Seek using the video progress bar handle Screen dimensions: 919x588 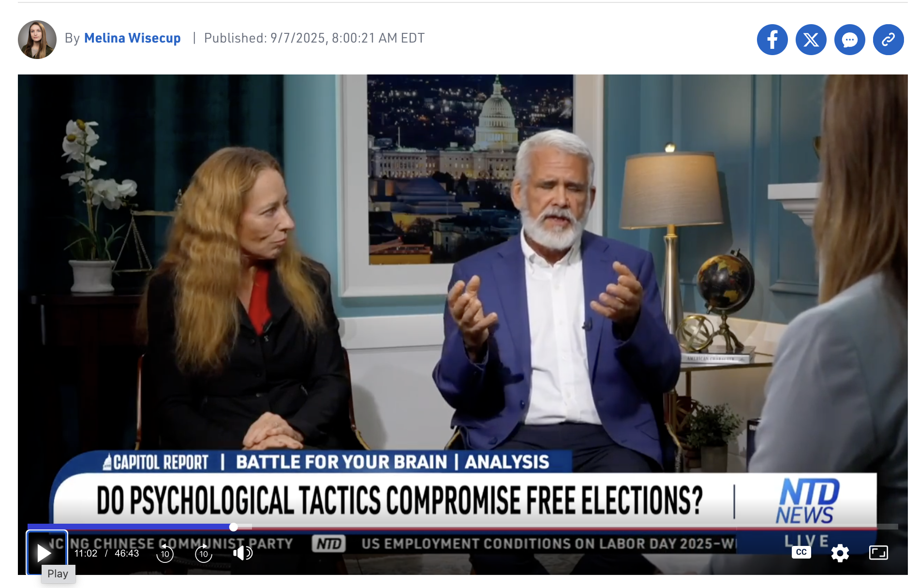(x=234, y=527)
